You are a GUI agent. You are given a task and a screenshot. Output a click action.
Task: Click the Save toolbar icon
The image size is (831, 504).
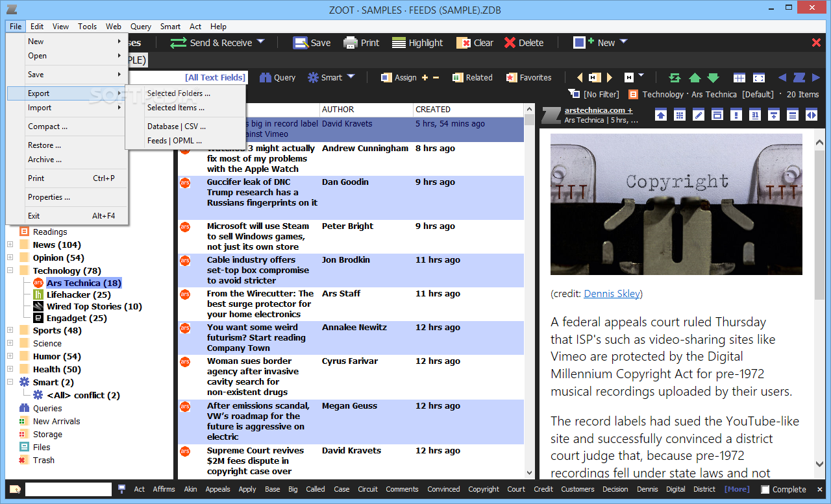300,43
